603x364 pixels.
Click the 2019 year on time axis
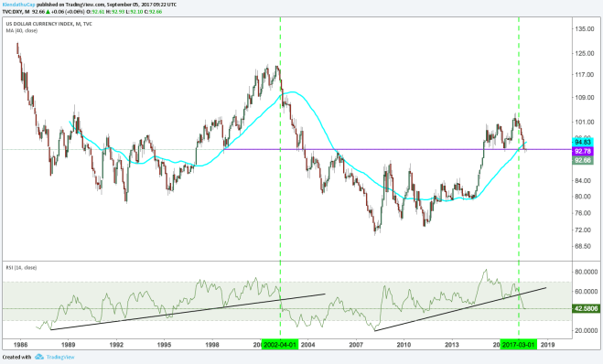click(547, 345)
